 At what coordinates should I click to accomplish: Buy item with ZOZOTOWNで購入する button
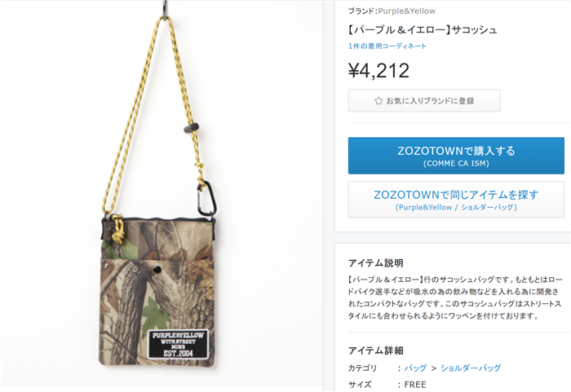point(456,156)
